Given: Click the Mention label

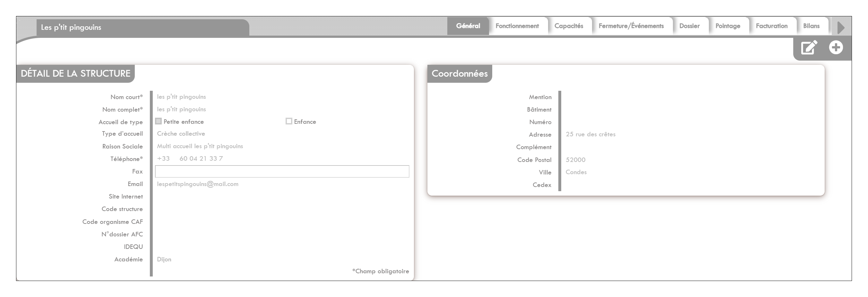Looking at the screenshot, I should click(540, 97).
